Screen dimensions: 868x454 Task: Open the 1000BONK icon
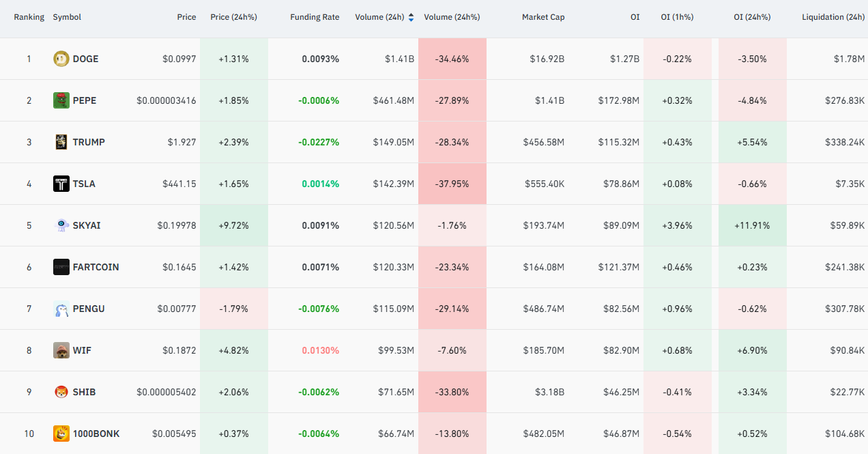[61, 434]
